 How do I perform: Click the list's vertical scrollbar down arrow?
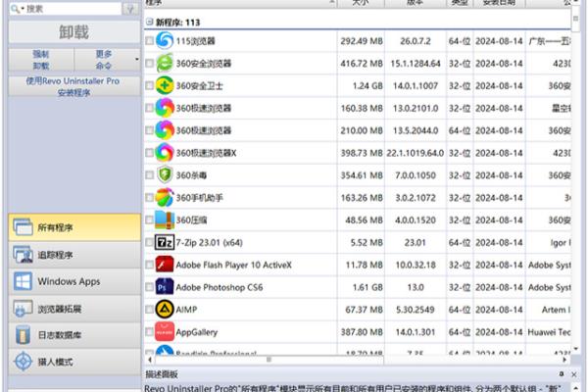coord(575,349)
